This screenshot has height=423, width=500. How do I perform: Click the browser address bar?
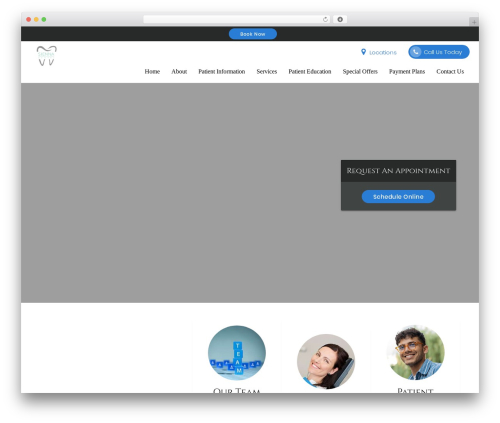click(x=237, y=19)
